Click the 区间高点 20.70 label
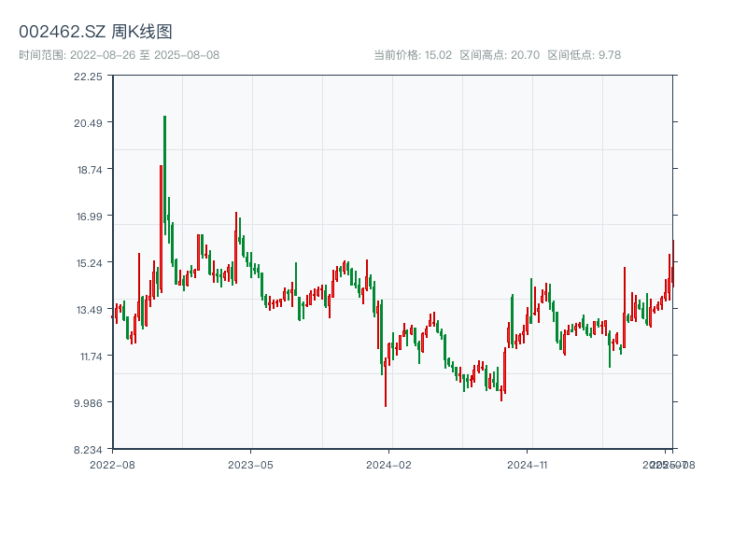This screenshot has height=560, width=747. (x=500, y=55)
